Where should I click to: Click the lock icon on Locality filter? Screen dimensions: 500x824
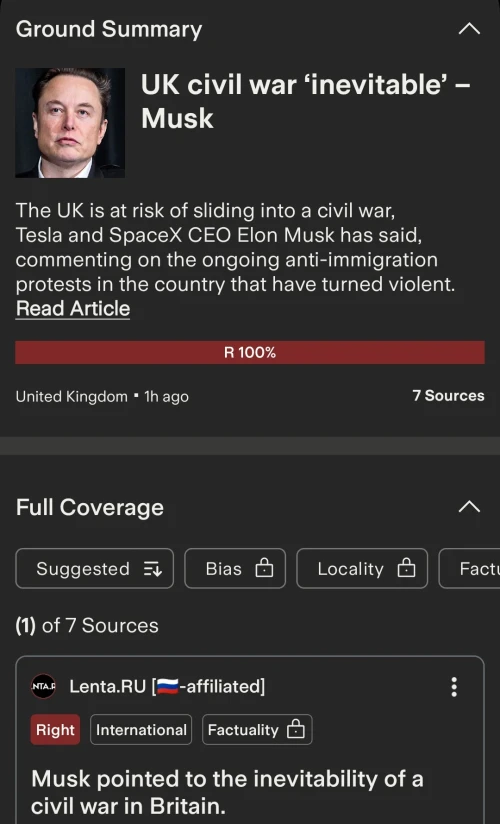[x=406, y=568]
